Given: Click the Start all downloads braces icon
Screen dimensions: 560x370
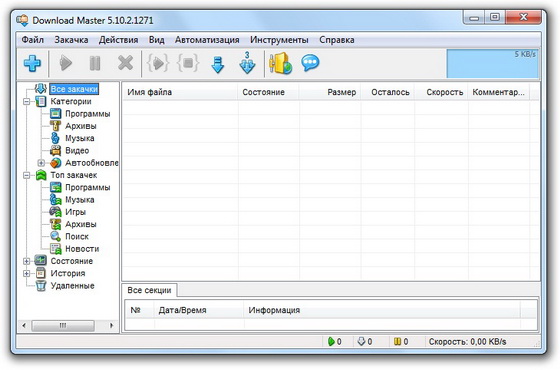Looking at the screenshot, I should point(158,63).
